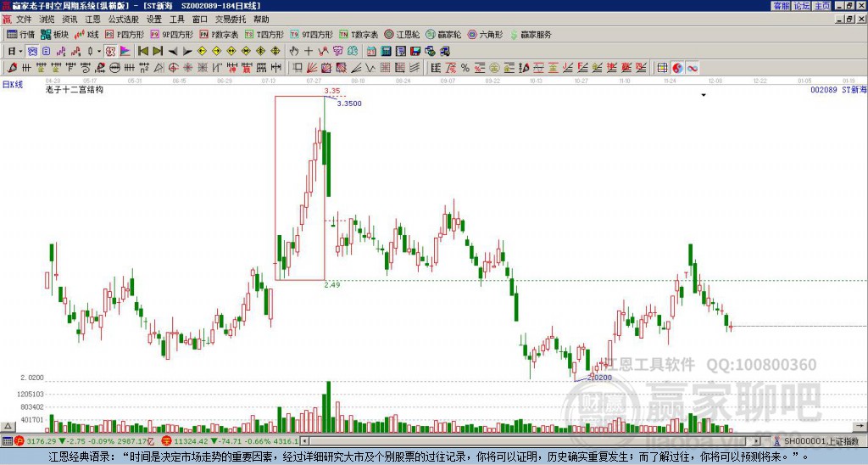
Task: Click the 002089 ST新海 stock code label
Action: (x=838, y=89)
